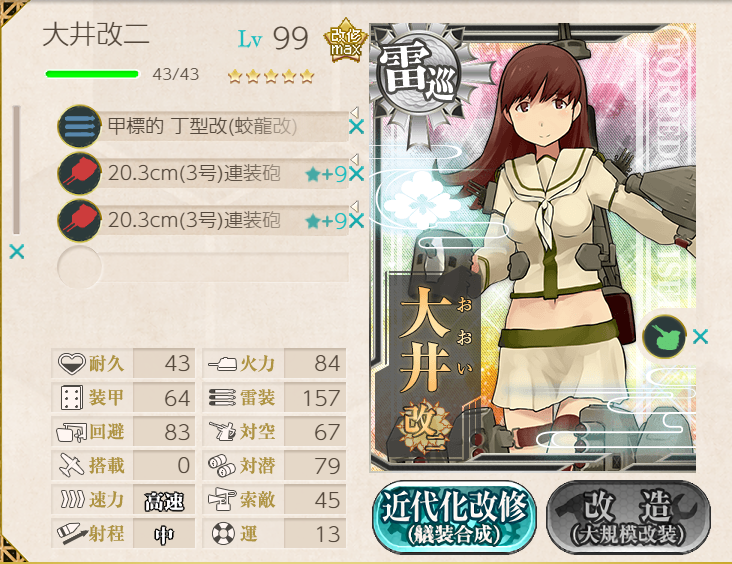Open 近代化改修 modernization button
The height and width of the screenshot is (564, 732).
click(455, 517)
